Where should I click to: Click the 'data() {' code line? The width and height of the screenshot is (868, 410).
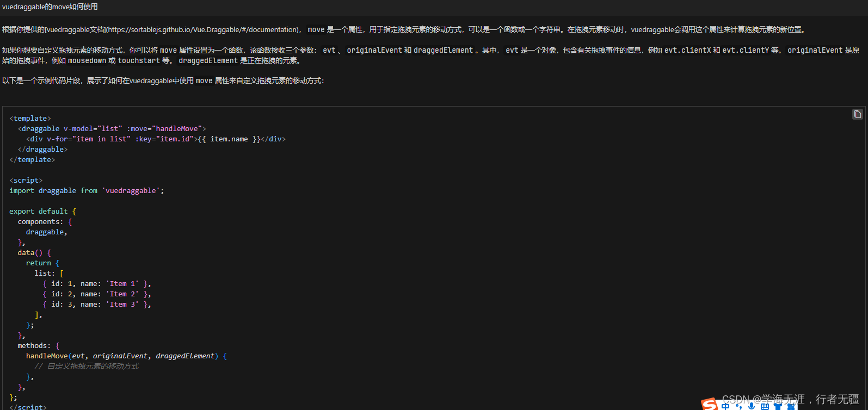pos(34,252)
